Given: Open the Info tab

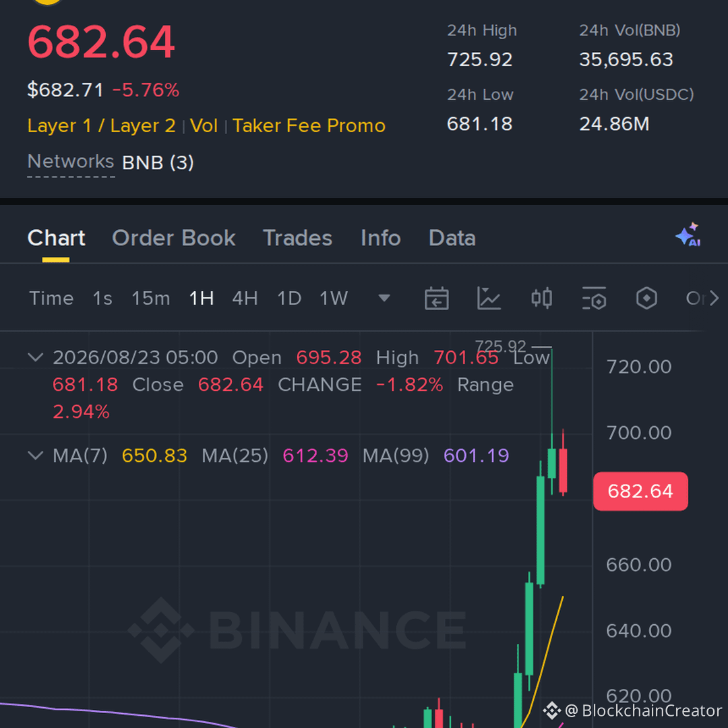Looking at the screenshot, I should click(380, 238).
